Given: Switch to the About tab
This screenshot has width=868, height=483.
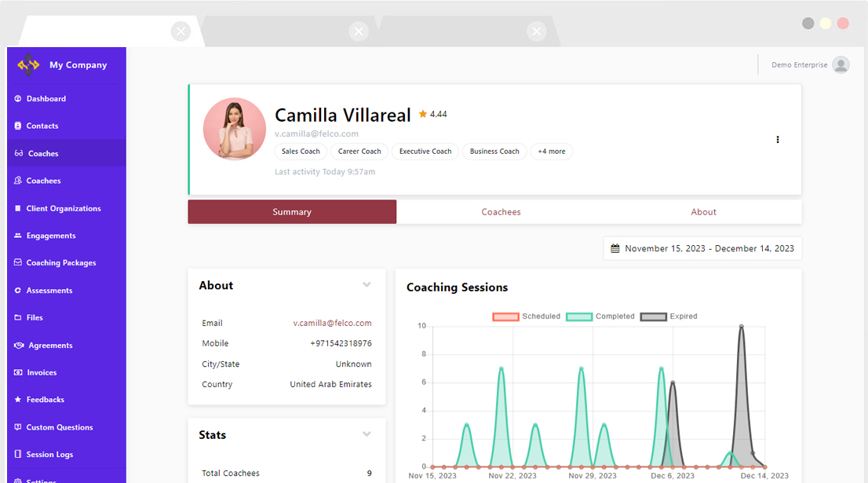Looking at the screenshot, I should pyautogui.click(x=703, y=212).
